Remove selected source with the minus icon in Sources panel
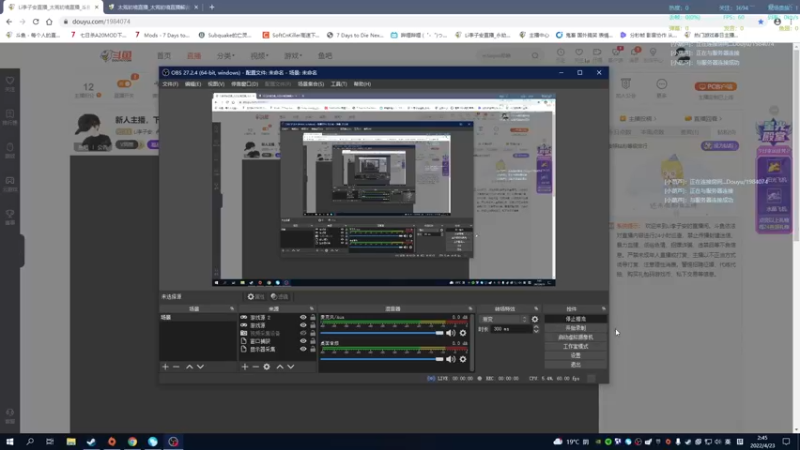Image resolution: width=800 pixels, height=450 pixels. 256,367
